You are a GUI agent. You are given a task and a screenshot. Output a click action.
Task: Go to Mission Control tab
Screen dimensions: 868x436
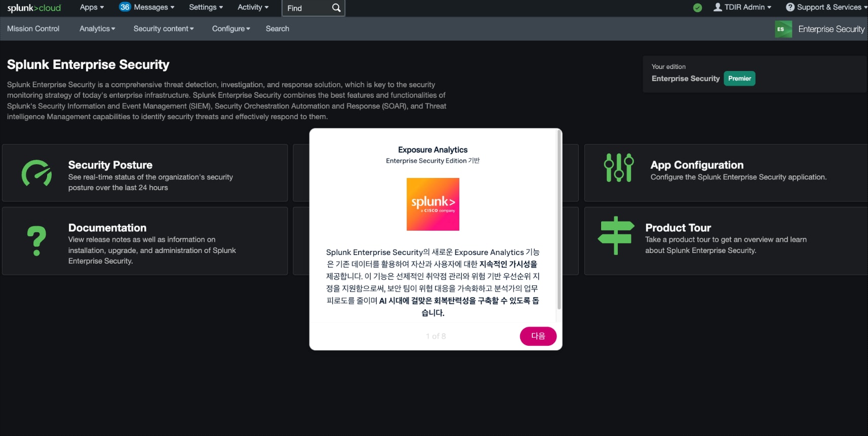[x=33, y=29]
